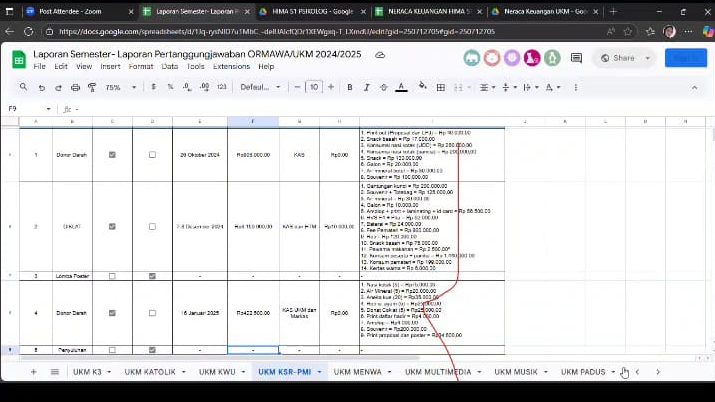Tick the unchecked box in Donor Darah row 1

coord(152,155)
